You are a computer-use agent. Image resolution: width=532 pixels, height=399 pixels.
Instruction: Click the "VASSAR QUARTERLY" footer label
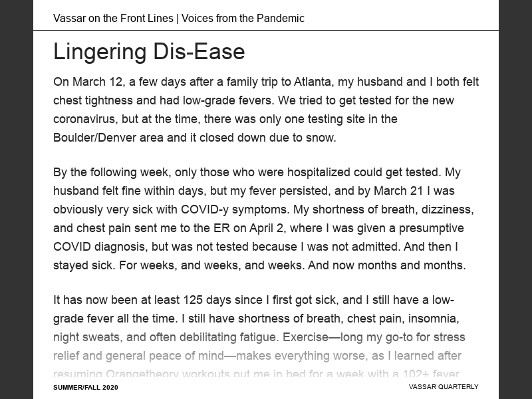pyautogui.click(x=444, y=387)
